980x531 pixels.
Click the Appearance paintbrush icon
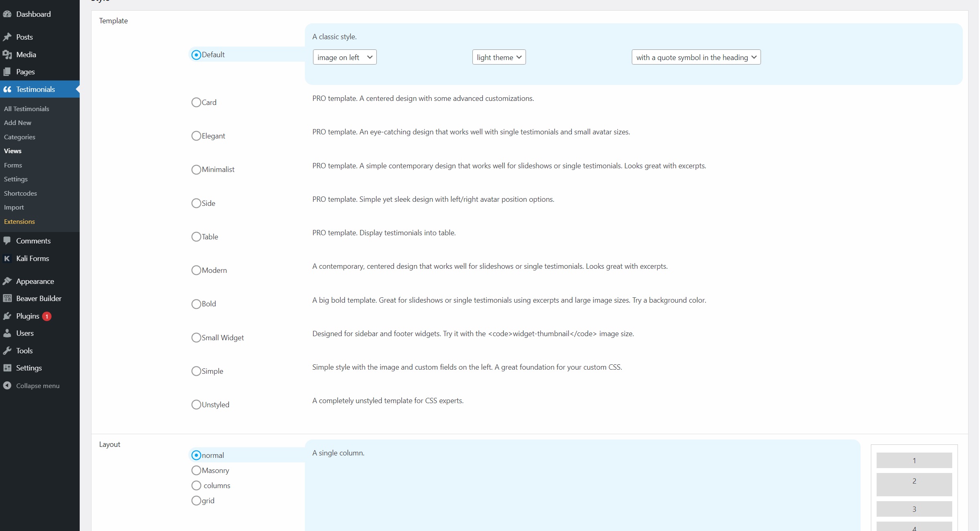[7, 281]
